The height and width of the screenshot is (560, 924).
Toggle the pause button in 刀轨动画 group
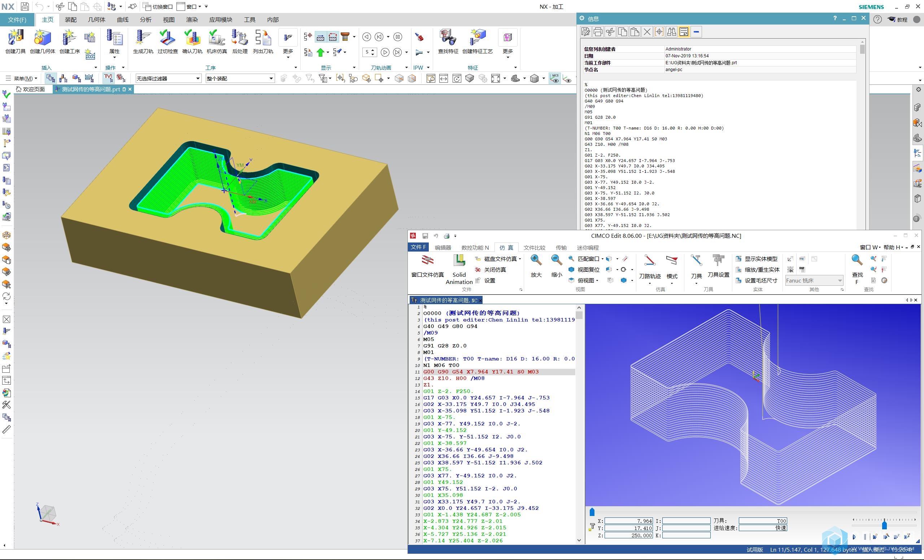click(397, 37)
